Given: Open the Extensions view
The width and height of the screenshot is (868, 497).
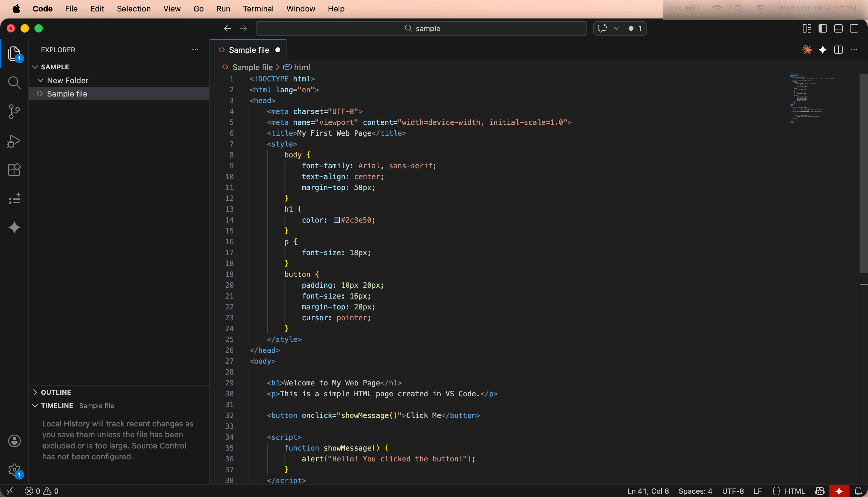Looking at the screenshot, I should 14,170.
